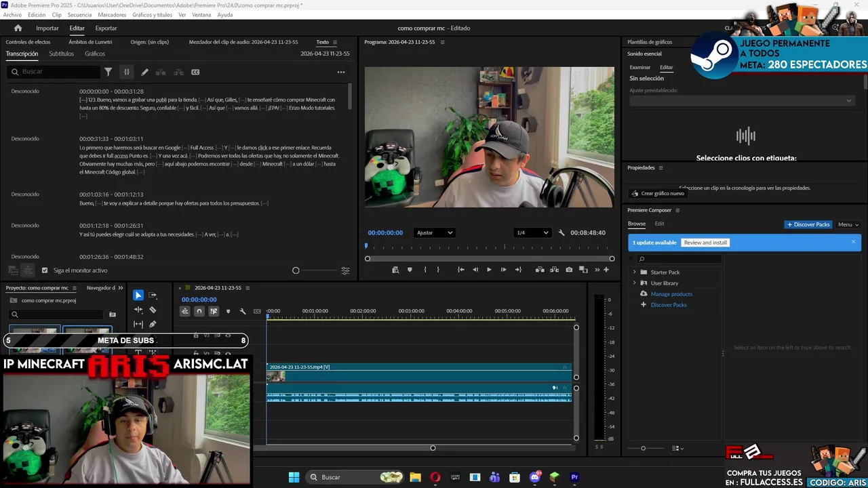Screen dimensions: 868x488
Task: Select the pencil edit icon in transcript toolbar
Action: (144, 72)
